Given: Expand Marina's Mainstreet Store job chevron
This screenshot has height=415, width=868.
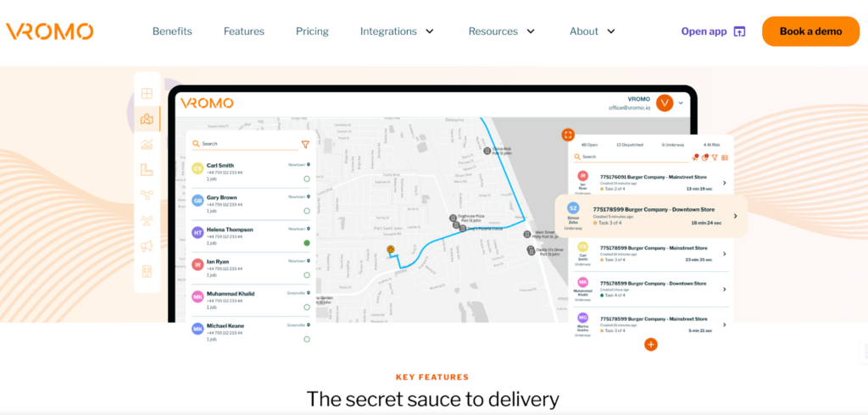Looking at the screenshot, I should 725,325.
